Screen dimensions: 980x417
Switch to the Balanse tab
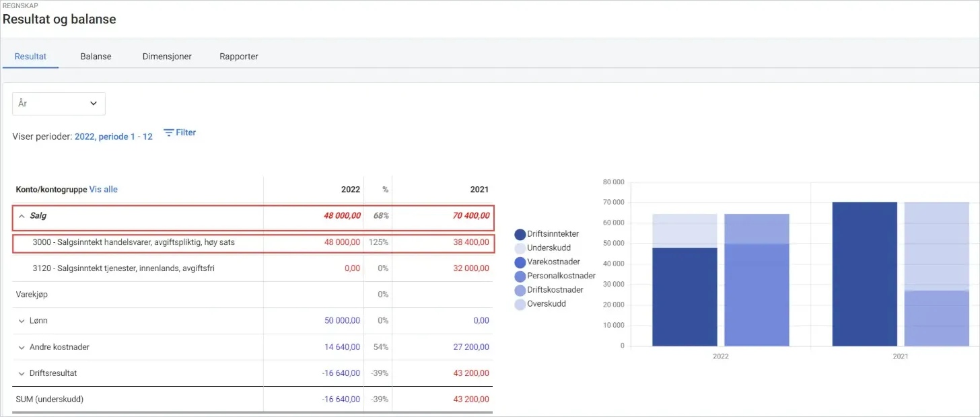(96, 56)
